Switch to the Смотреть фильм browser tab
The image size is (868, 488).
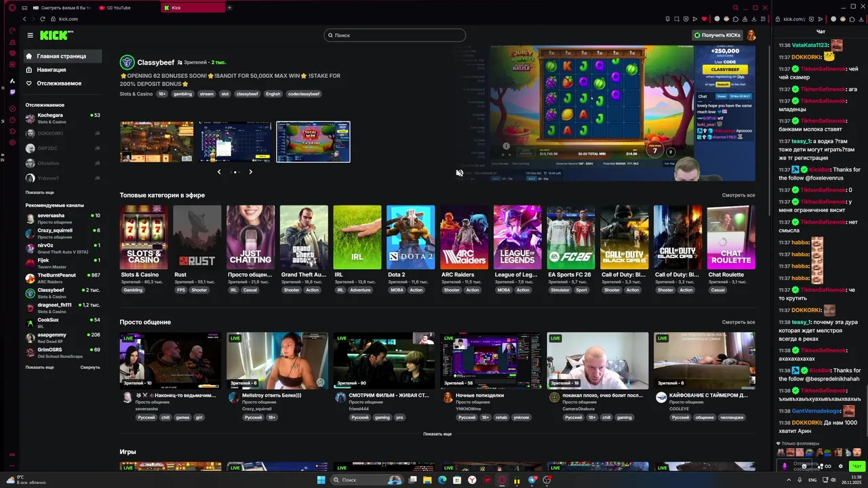click(61, 7)
